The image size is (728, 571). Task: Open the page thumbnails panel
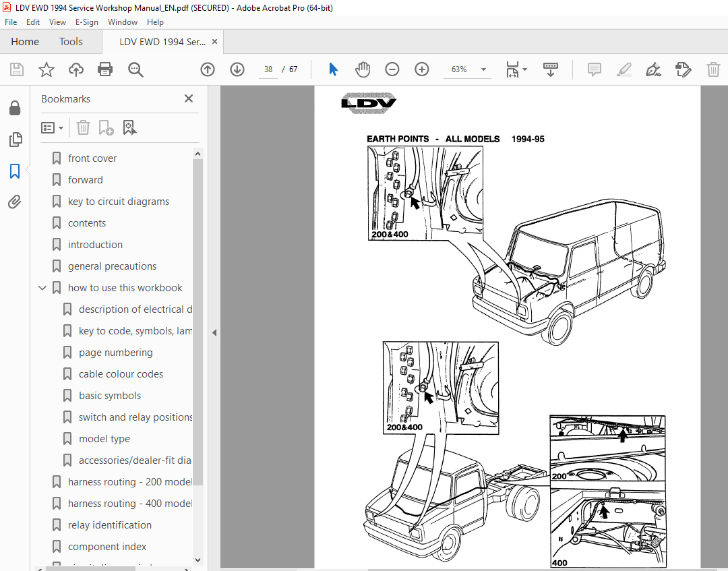(15, 140)
